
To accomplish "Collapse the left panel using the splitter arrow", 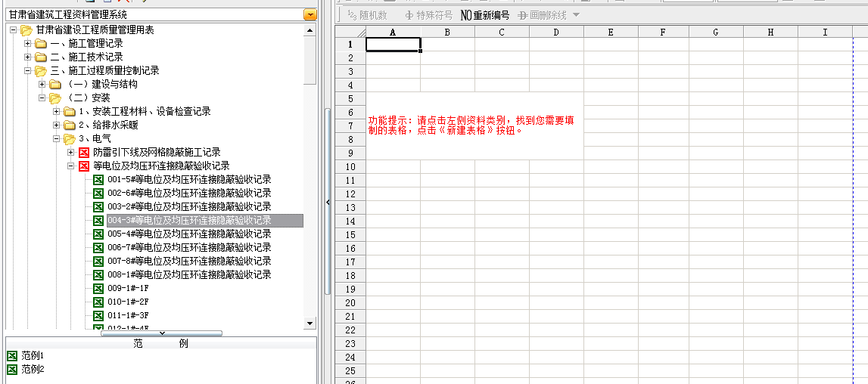I will [328, 202].
